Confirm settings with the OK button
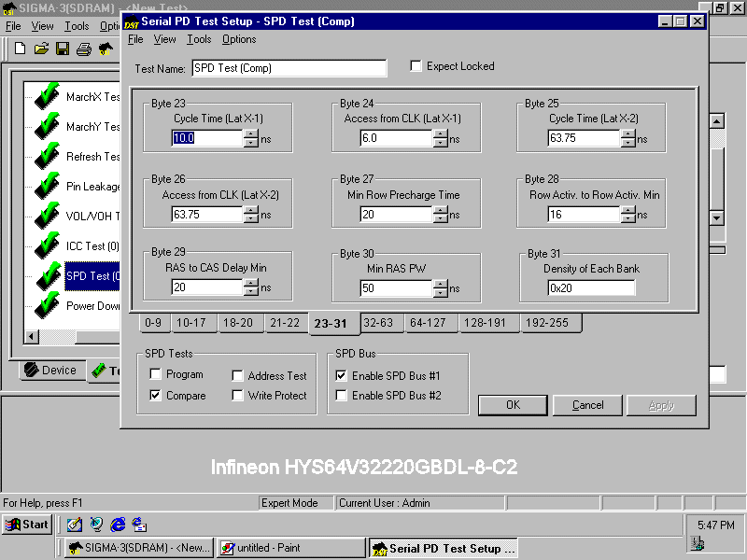 (512, 405)
